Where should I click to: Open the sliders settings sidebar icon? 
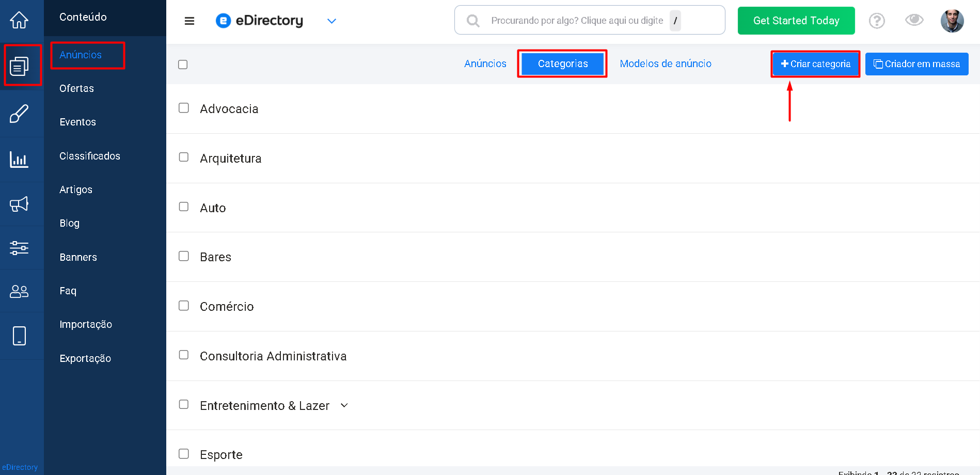point(19,248)
